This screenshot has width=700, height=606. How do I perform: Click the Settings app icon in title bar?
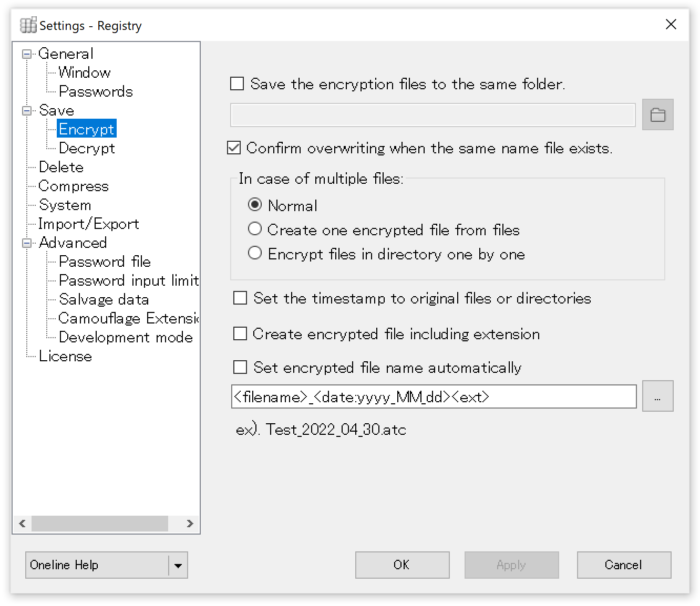pos(28,25)
